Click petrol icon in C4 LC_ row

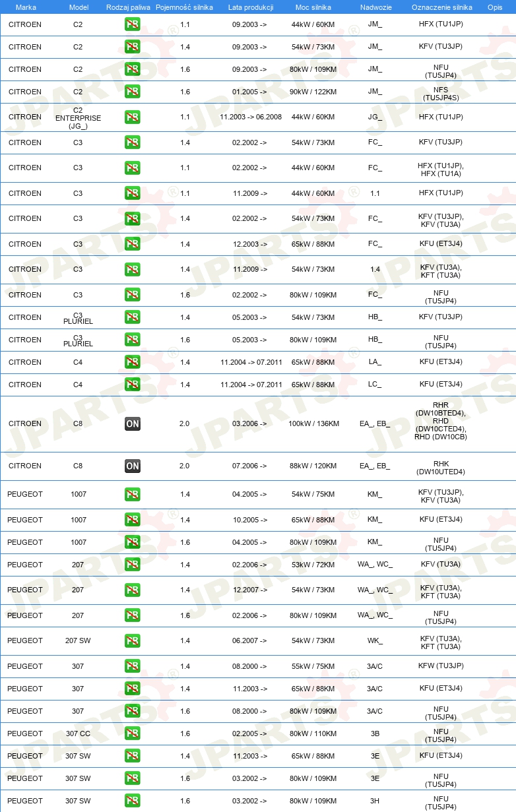(133, 385)
